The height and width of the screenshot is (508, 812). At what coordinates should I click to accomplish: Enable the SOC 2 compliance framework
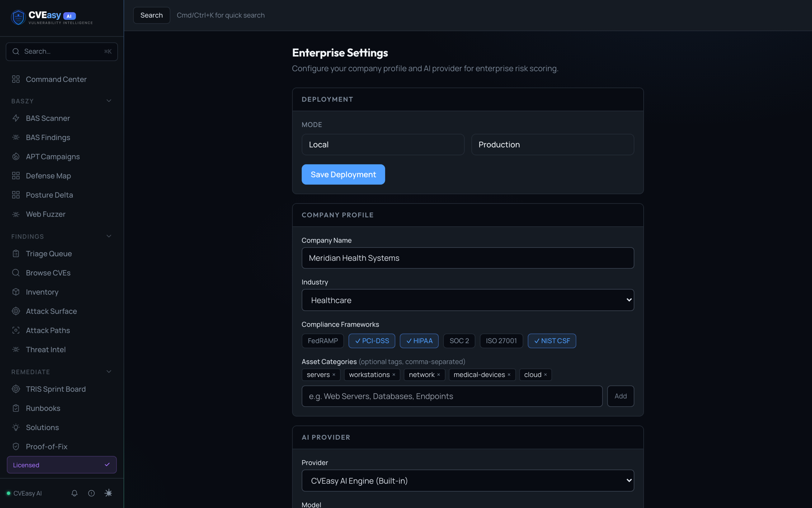[459, 341]
